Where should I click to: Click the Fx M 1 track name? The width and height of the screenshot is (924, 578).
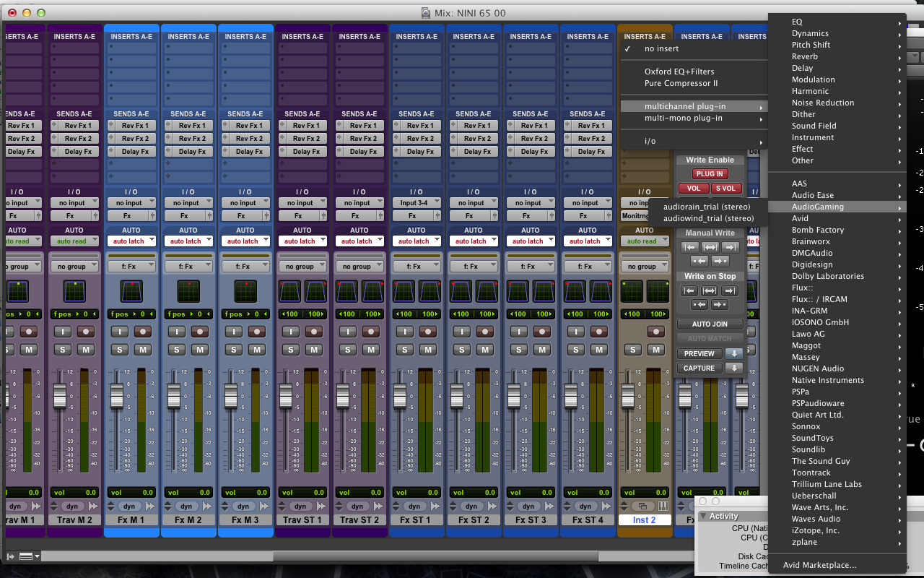(131, 520)
